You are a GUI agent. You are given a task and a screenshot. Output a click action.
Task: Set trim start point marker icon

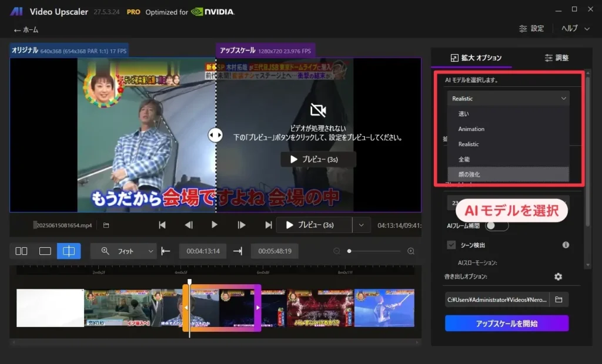coord(166,251)
